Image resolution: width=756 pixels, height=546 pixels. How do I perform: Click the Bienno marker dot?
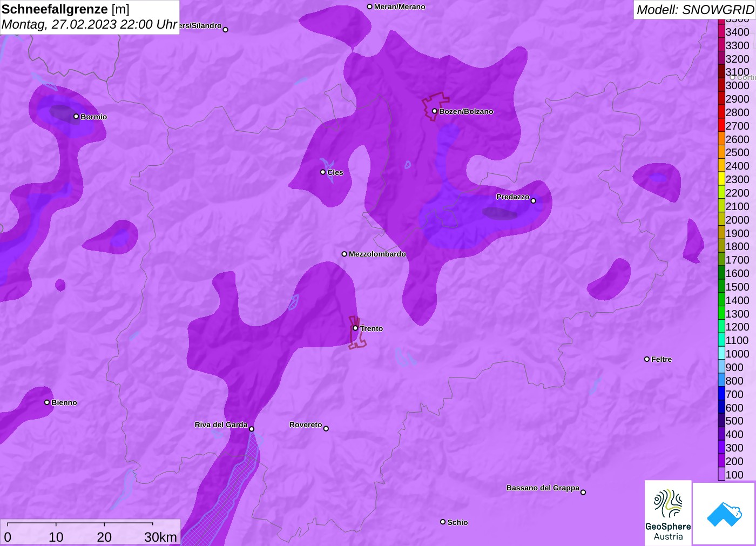click(47, 402)
